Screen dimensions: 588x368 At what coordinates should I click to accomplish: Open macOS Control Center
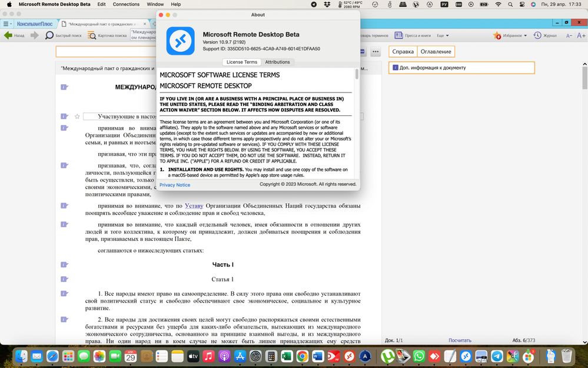coord(522,5)
